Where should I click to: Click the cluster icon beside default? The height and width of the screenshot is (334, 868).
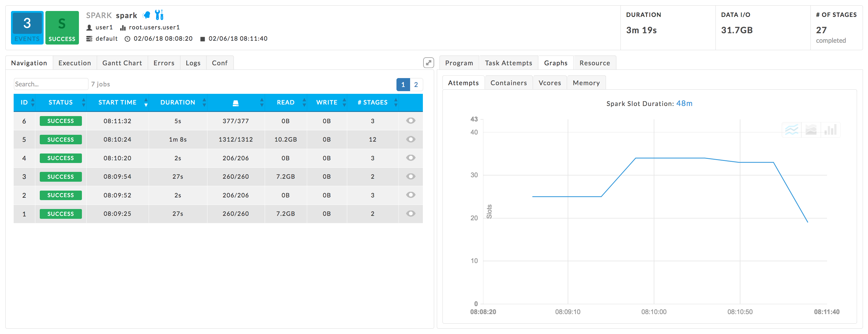tap(89, 39)
